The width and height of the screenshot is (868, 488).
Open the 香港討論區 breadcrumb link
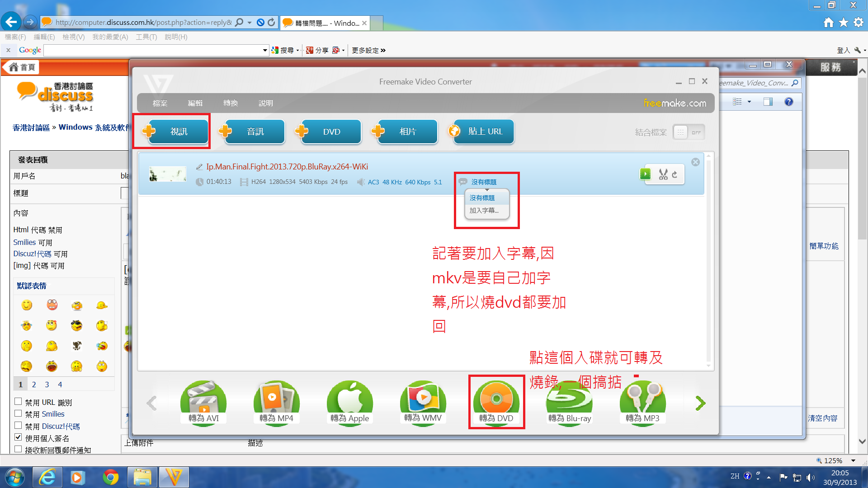click(x=31, y=127)
